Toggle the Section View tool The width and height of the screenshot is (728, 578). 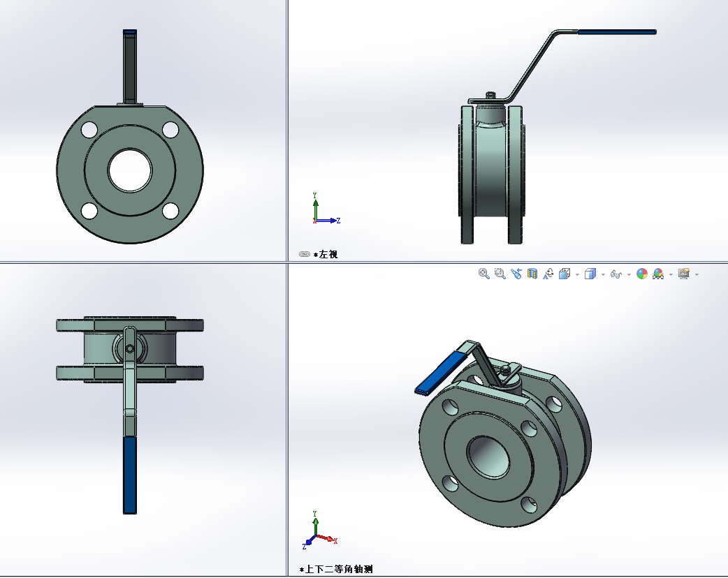[532, 274]
